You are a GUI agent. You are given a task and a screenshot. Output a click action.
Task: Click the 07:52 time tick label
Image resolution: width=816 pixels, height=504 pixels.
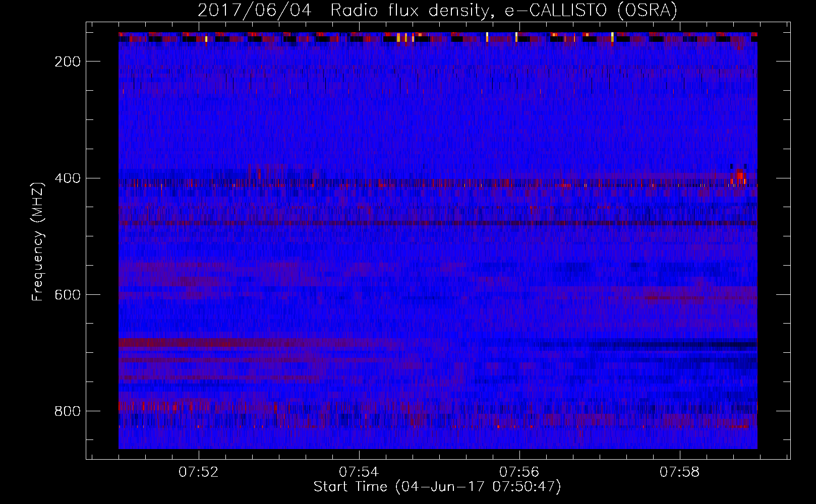click(199, 472)
